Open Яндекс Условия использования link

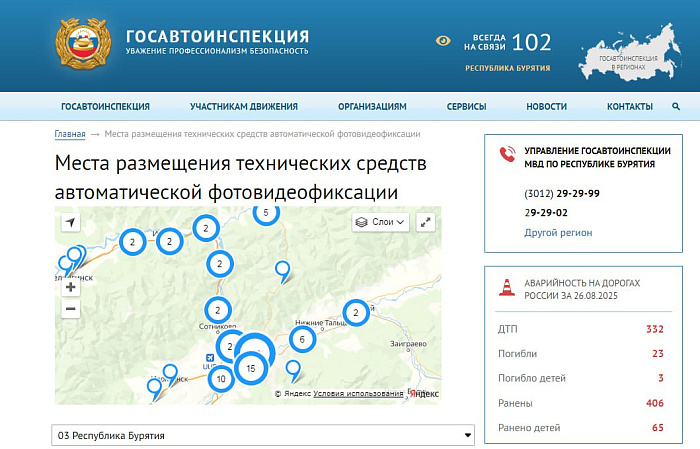(x=358, y=394)
